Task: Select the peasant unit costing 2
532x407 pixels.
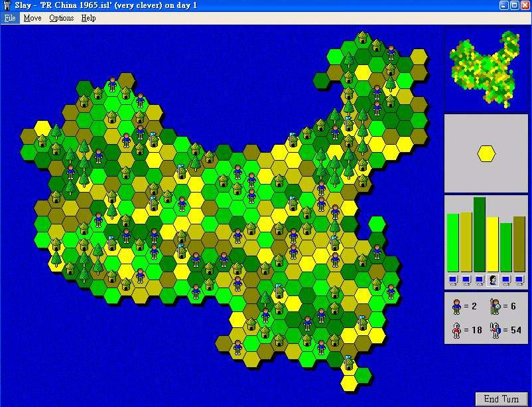Action: point(457,307)
